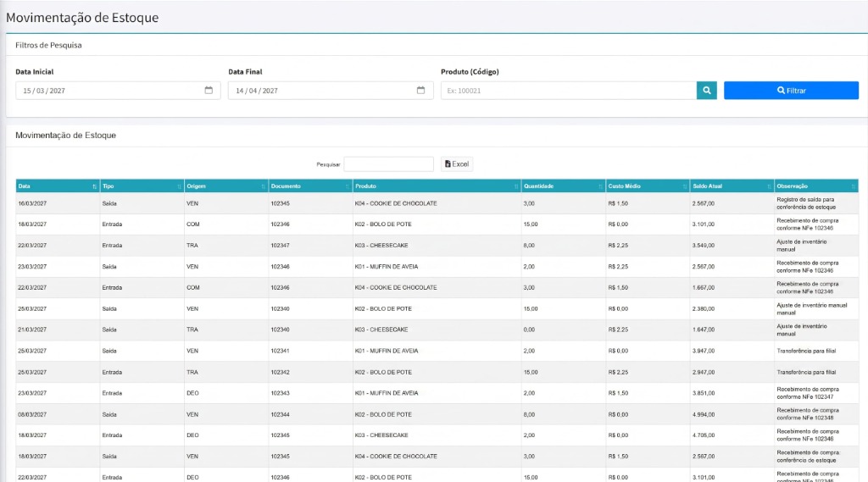The height and width of the screenshot is (482, 868).
Task: Click the Data Final date field
Action: [x=331, y=90]
